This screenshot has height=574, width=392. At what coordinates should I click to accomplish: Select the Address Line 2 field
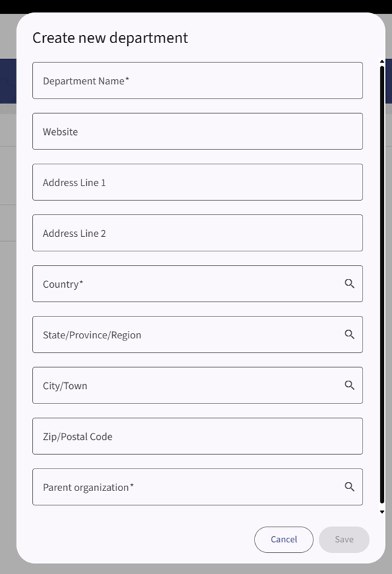pyautogui.click(x=198, y=233)
